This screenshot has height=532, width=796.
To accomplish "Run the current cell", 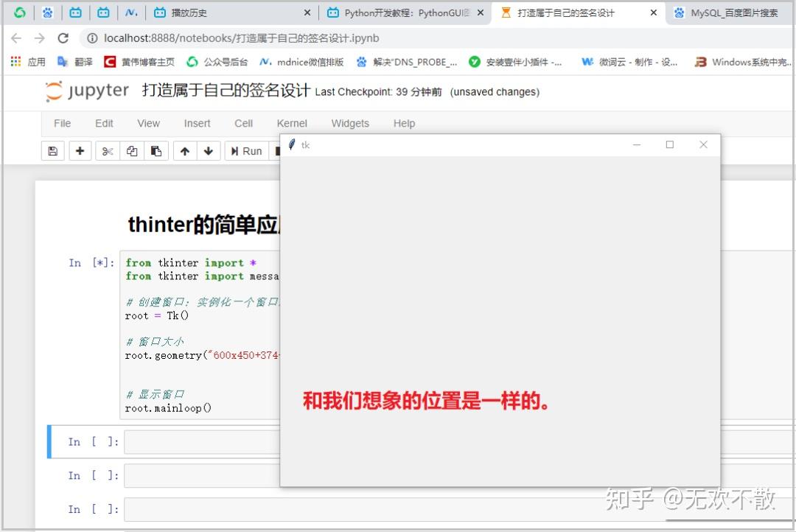I will [x=246, y=150].
